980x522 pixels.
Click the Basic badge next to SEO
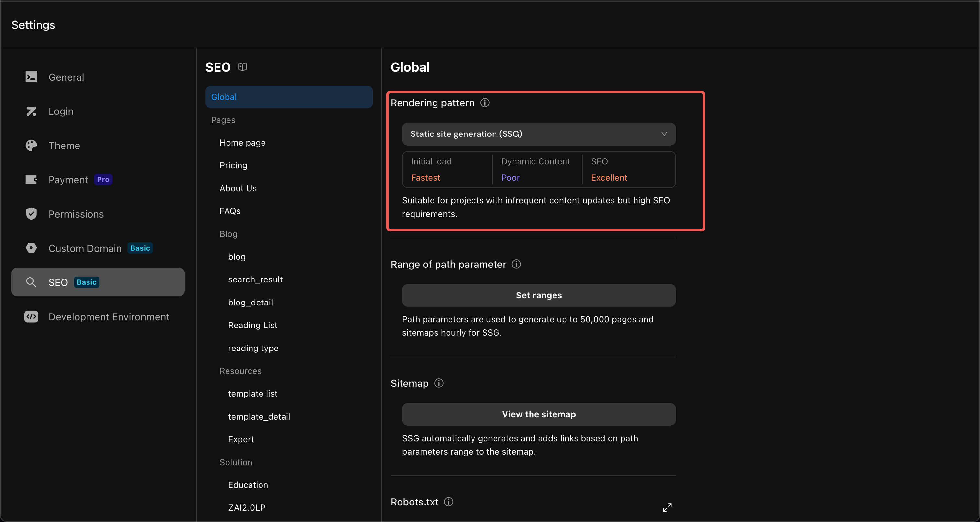86,282
